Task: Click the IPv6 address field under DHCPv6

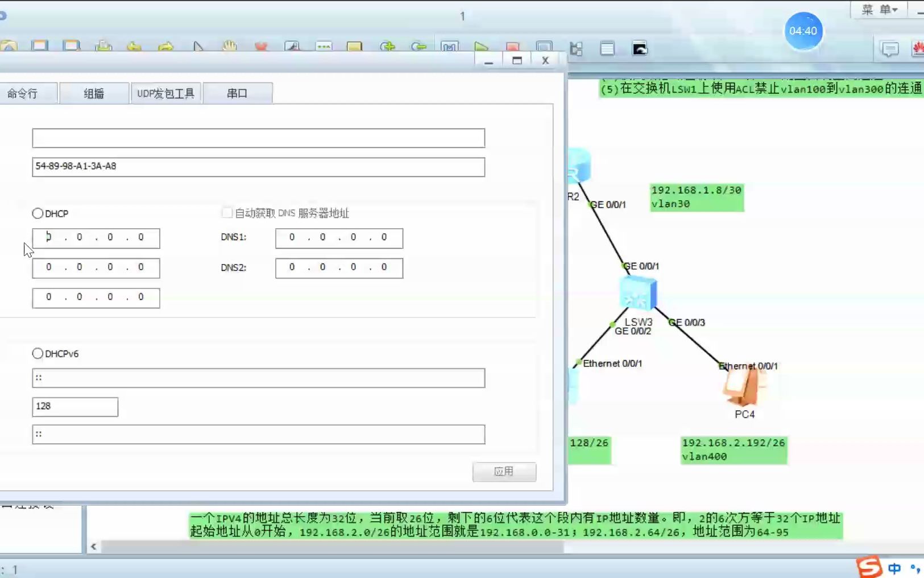Action: (x=259, y=378)
